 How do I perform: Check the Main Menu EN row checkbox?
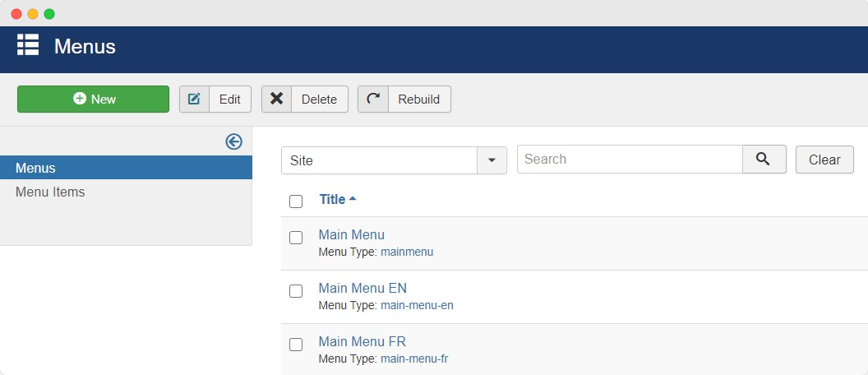(x=296, y=291)
